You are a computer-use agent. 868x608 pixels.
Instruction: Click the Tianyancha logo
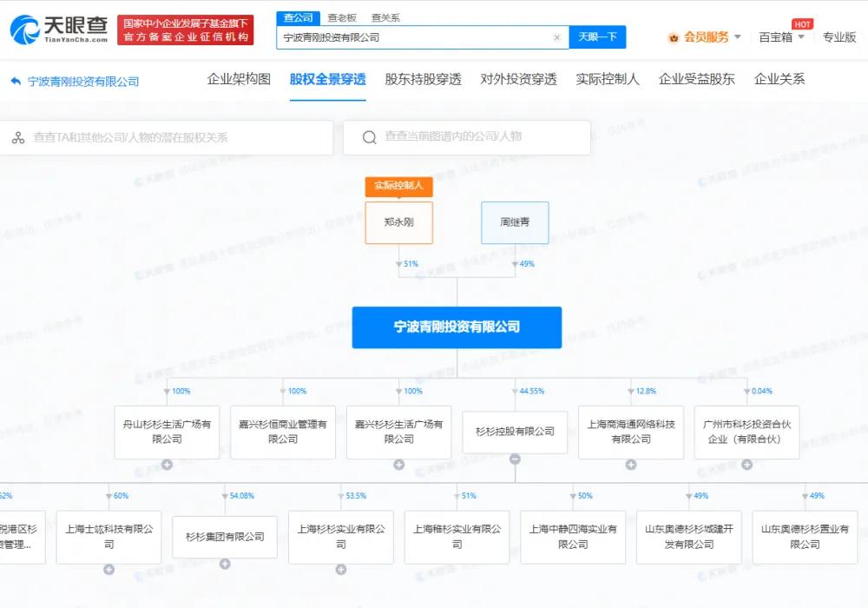pyautogui.click(x=59, y=30)
